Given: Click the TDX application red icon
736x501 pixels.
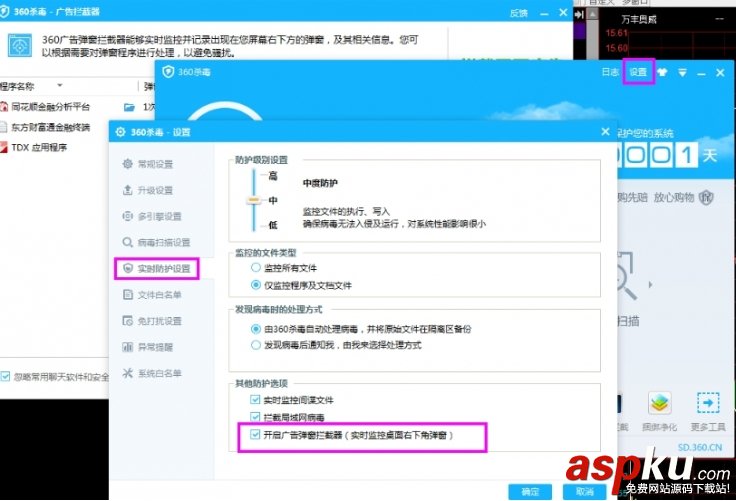Looking at the screenshot, I should 4,147.
